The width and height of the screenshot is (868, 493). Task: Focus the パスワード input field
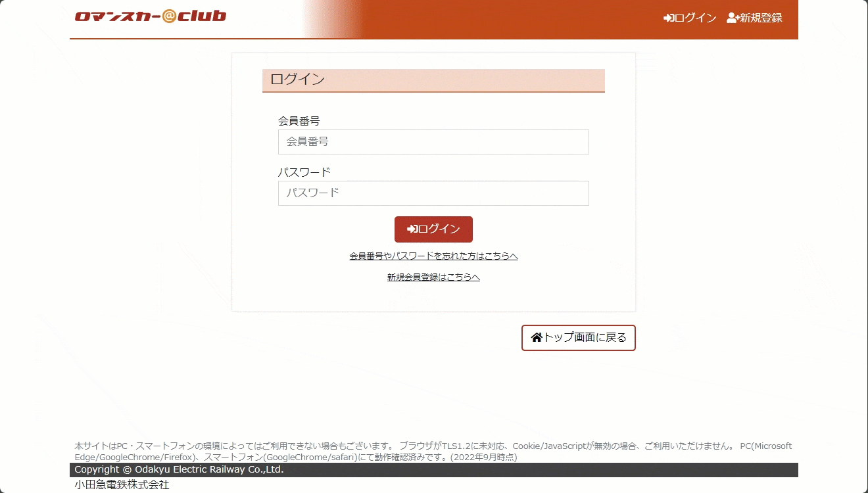coord(433,193)
